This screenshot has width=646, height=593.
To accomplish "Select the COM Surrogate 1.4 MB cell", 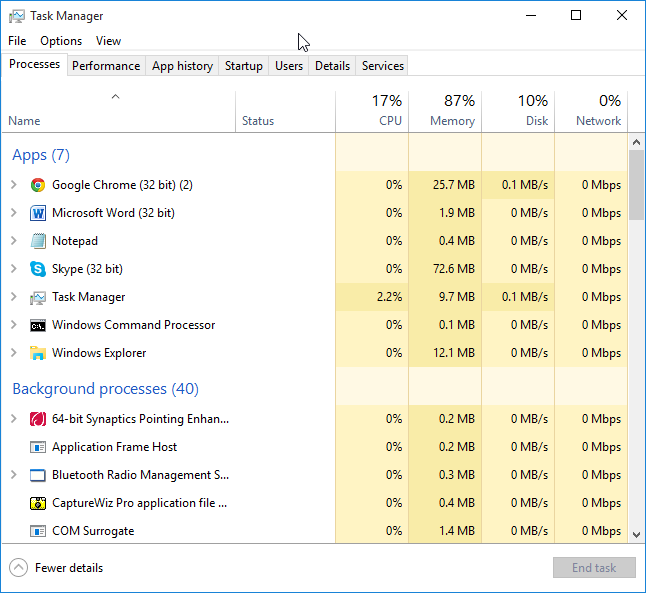I will [x=445, y=531].
